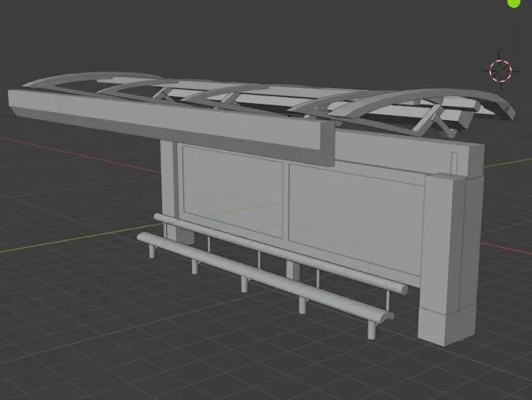The height and width of the screenshot is (400, 532).
Task: Click the red-white 3D cursor
Action: click(500, 71)
